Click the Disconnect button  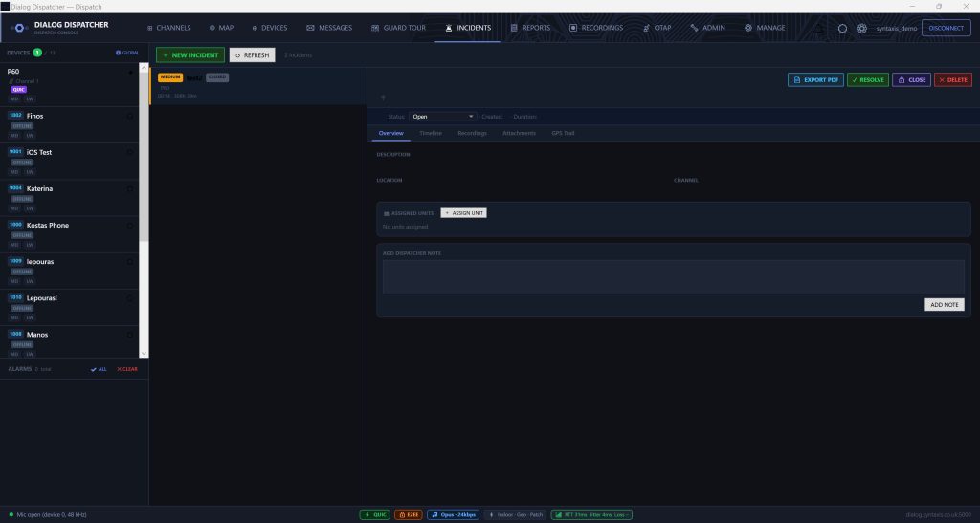[x=946, y=28]
